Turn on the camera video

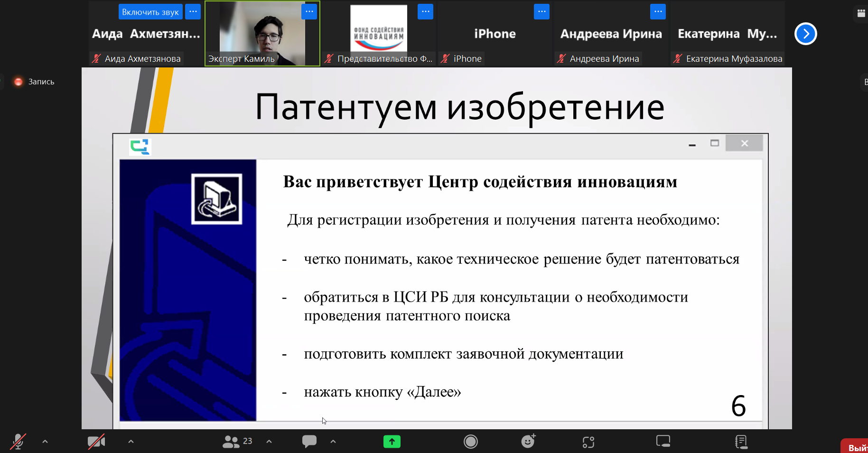click(96, 442)
